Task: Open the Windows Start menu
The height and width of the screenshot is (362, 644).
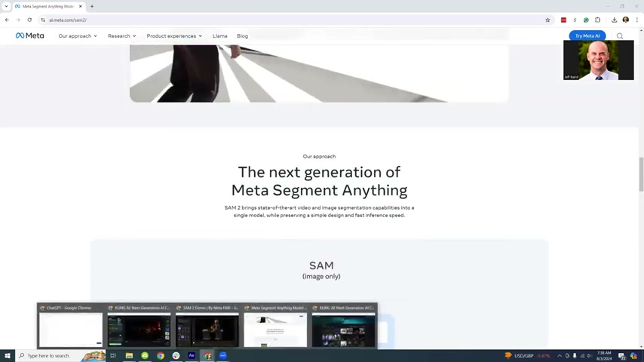Action: click(x=8, y=356)
